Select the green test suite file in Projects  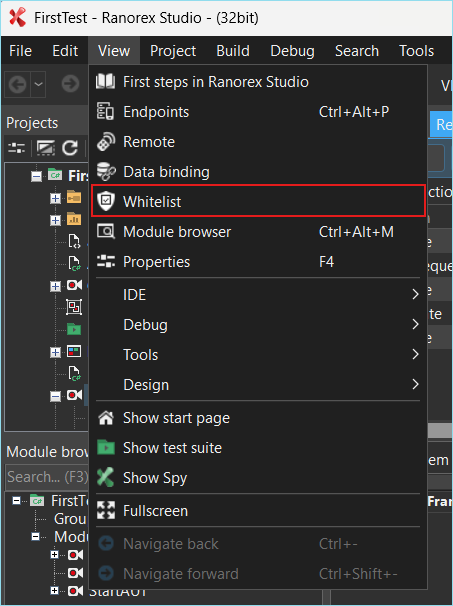pos(74,329)
